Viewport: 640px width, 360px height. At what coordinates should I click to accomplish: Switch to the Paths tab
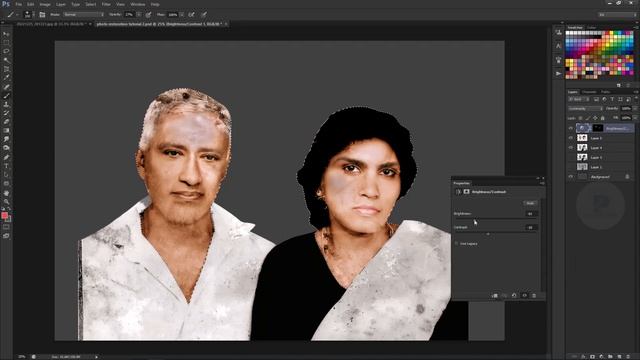click(x=605, y=92)
